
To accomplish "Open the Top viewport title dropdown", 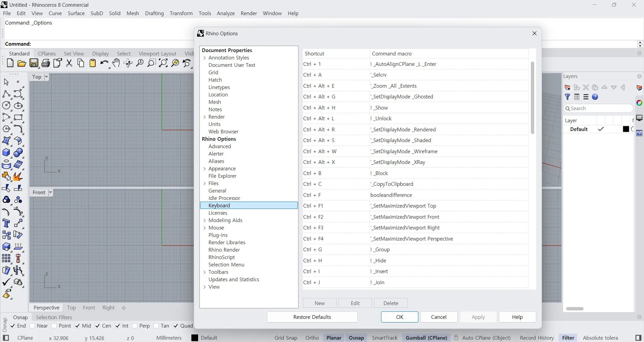I will (46, 77).
